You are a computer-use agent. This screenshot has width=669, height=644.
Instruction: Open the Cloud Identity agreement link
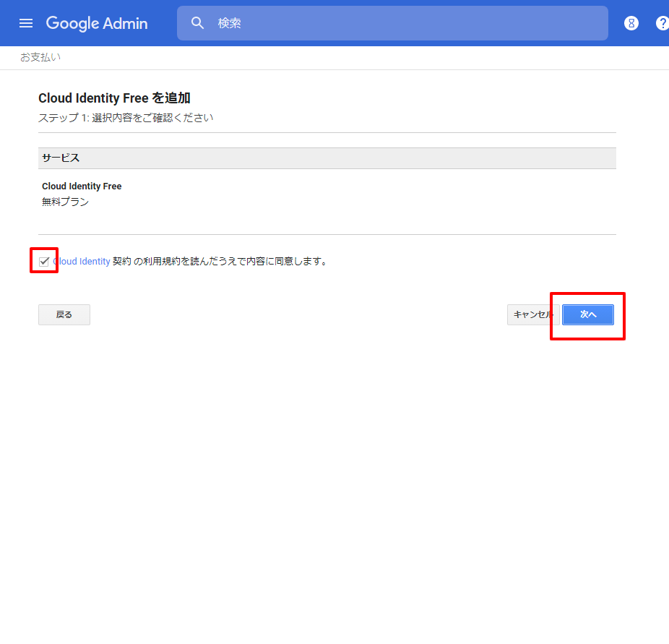point(82,261)
